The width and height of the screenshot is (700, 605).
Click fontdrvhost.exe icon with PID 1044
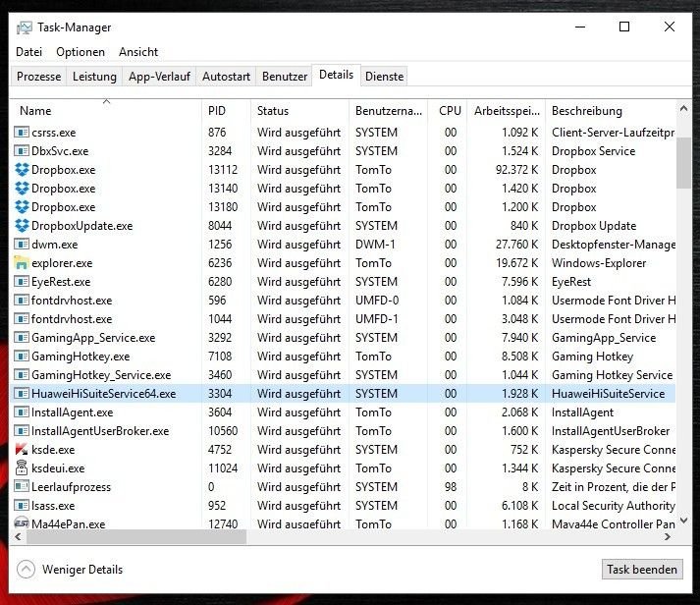[x=22, y=319]
